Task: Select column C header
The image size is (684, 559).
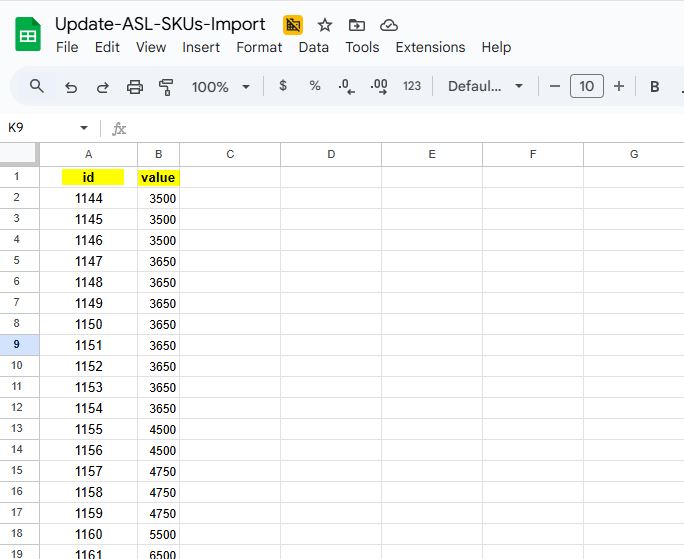Action: (230, 154)
